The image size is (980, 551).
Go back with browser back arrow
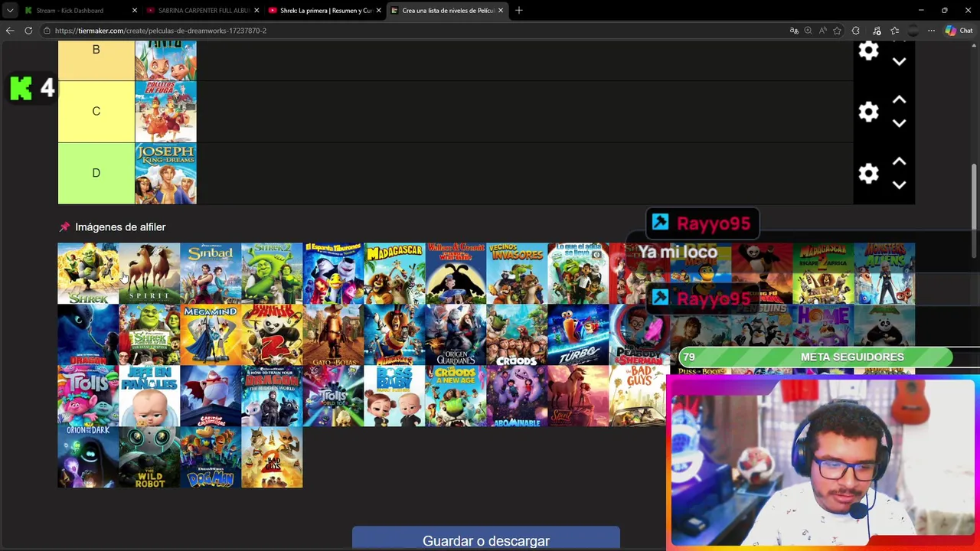click(x=10, y=31)
